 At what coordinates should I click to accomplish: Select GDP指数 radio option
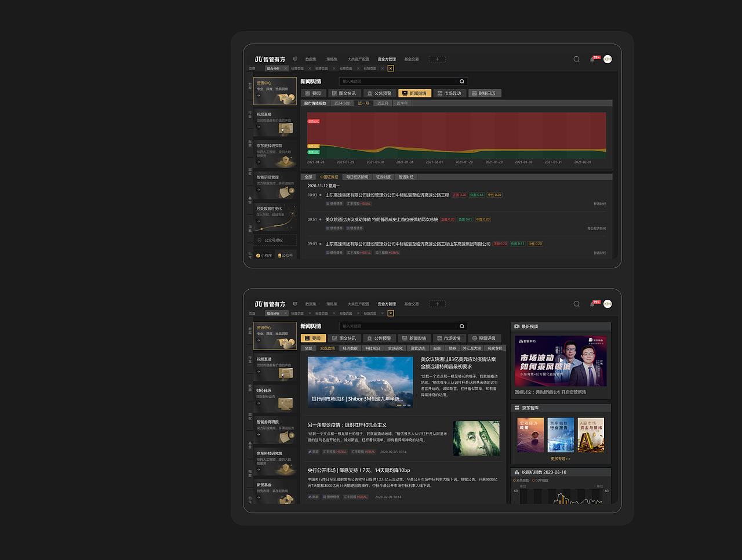coord(540,480)
